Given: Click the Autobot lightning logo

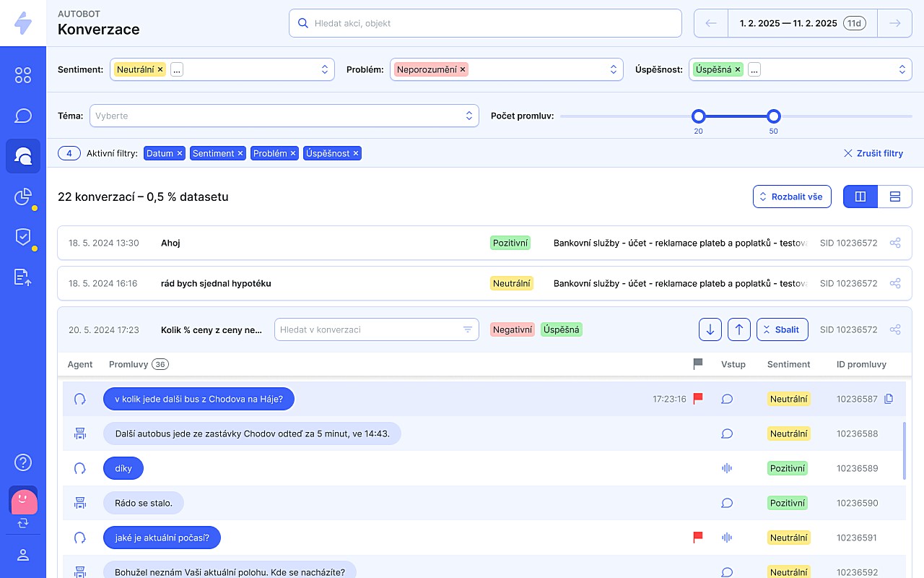Looking at the screenshot, I should pyautogui.click(x=23, y=23).
